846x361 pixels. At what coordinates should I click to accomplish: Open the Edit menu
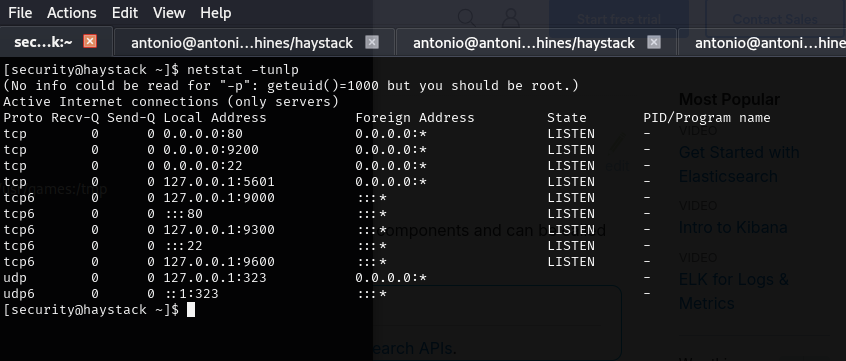[x=125, y=13]
